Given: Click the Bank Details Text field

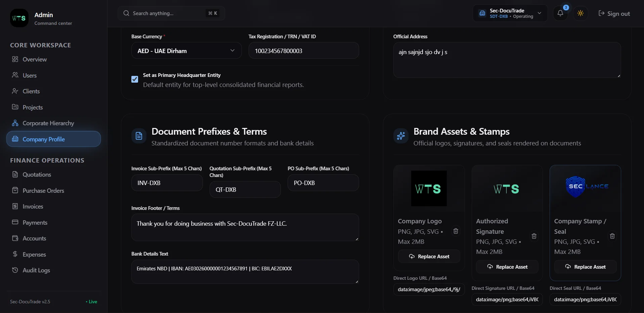Looking at the screenshot, I should coord(245,272).
